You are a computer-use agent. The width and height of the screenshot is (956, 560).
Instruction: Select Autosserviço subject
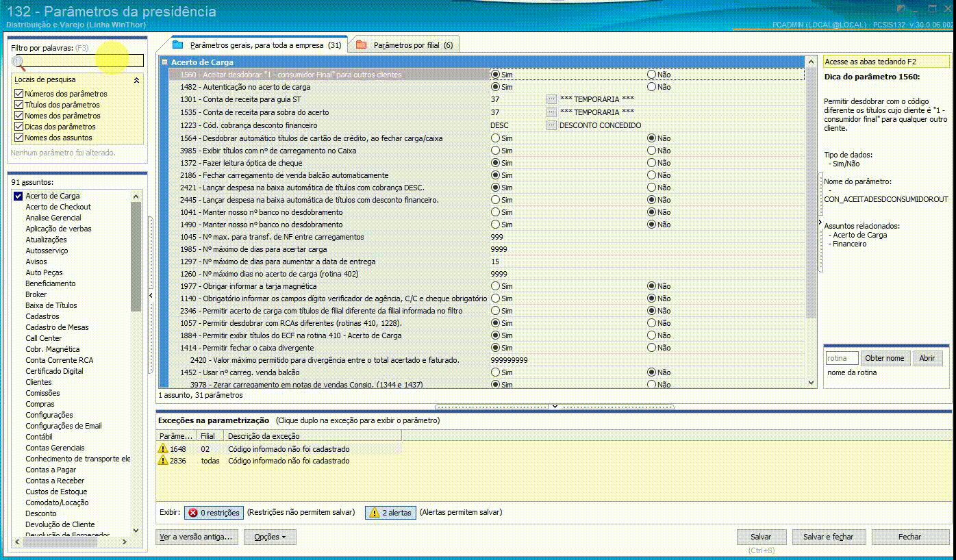click(x=47, y=251)
